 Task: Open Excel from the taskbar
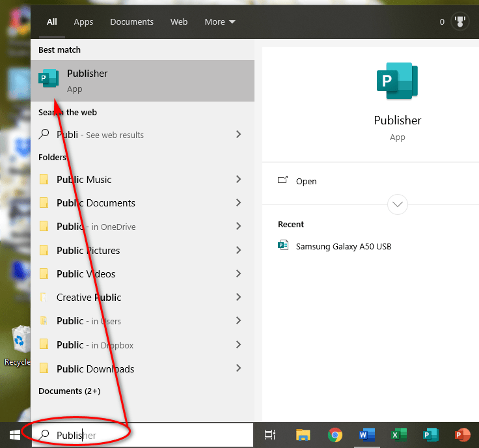(x=399, y=434)
